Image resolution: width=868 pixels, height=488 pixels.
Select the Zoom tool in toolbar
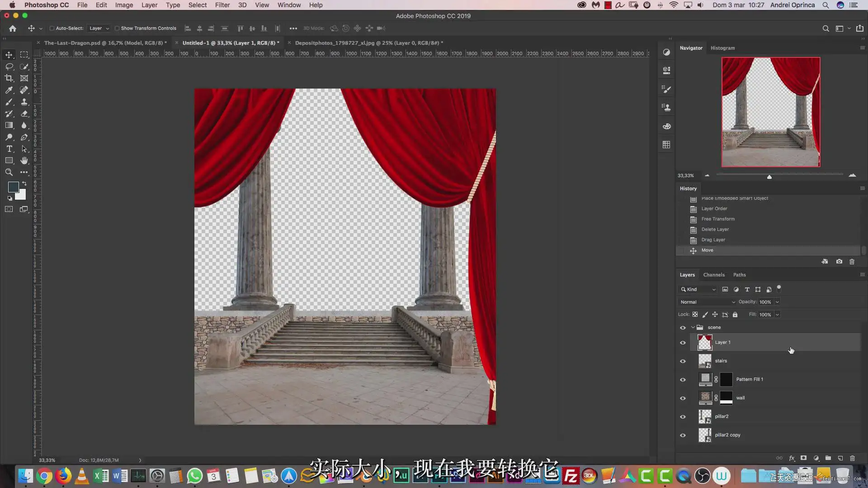[9, 172]
